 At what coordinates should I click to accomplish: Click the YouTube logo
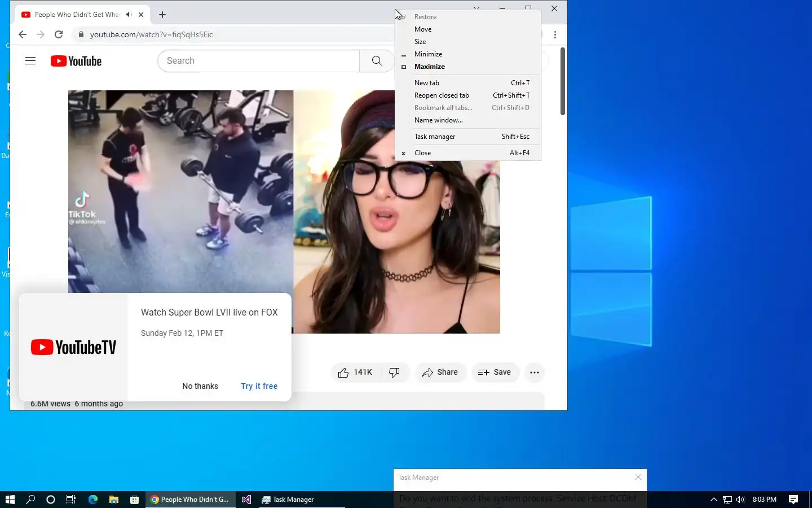76,61
